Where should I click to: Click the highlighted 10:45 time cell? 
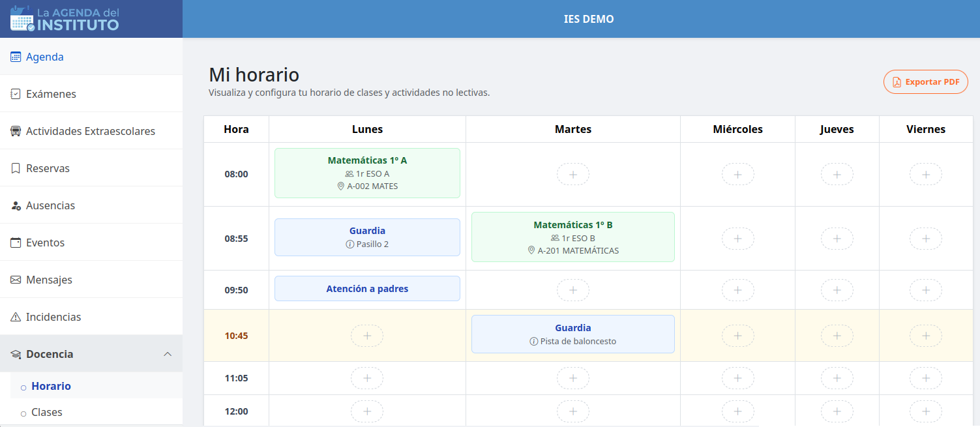(236, 336)
